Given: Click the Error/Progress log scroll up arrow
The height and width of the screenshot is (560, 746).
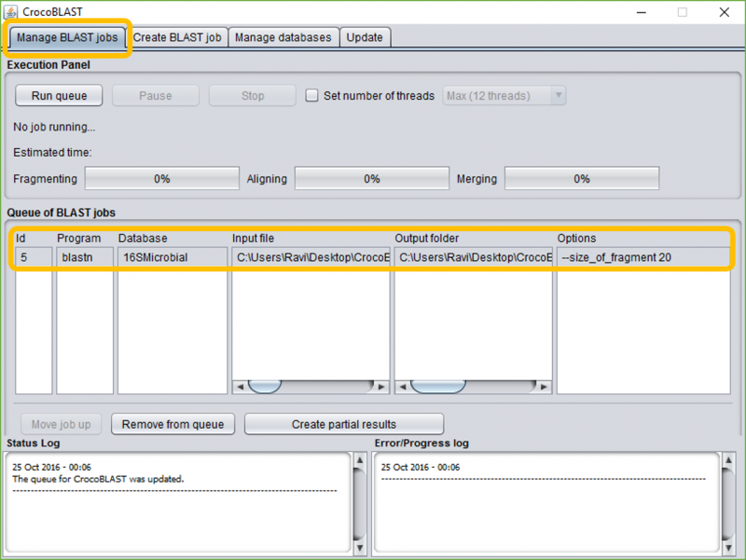Looking at the screenshot, I should pyautogui.click(x=728, y=460).
